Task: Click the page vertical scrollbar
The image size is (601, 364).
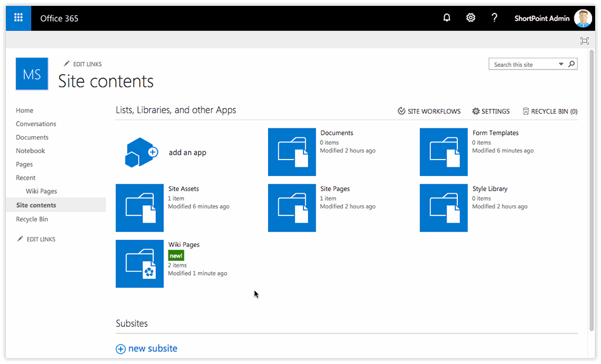Action: [592, 190]
